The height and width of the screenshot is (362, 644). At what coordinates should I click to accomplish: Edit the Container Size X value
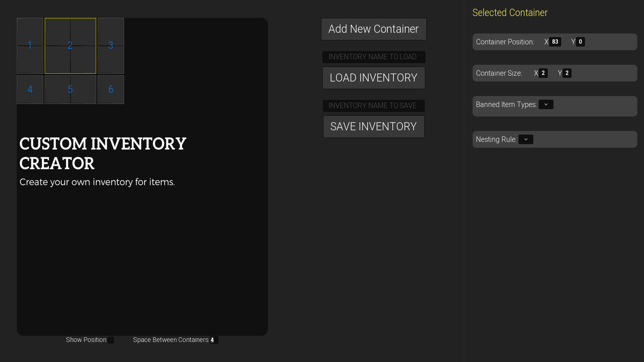coord(543,73)
